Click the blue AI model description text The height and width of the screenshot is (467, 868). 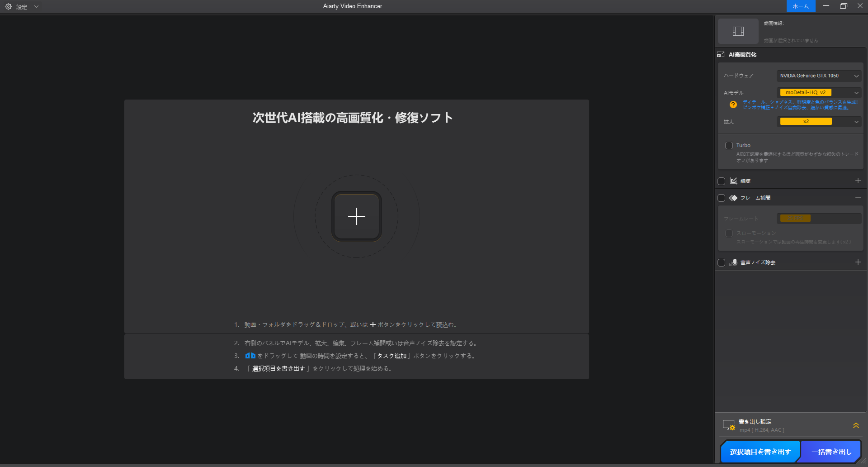pos(800,105)
